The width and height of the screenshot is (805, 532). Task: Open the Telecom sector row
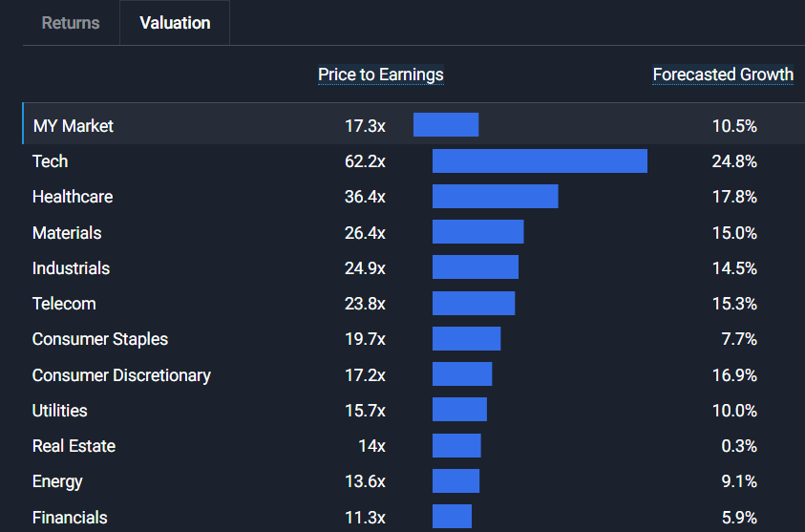(x=64, y=304)
